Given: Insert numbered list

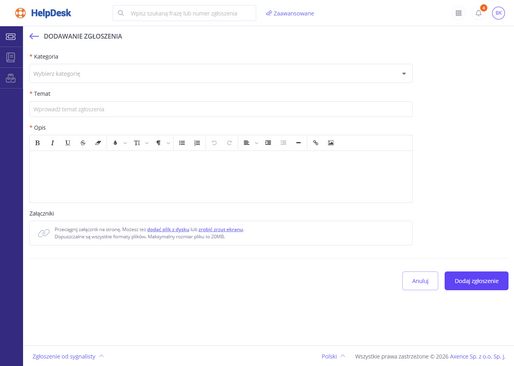Looking at the screenshot, I should click(x=197, y=143).
